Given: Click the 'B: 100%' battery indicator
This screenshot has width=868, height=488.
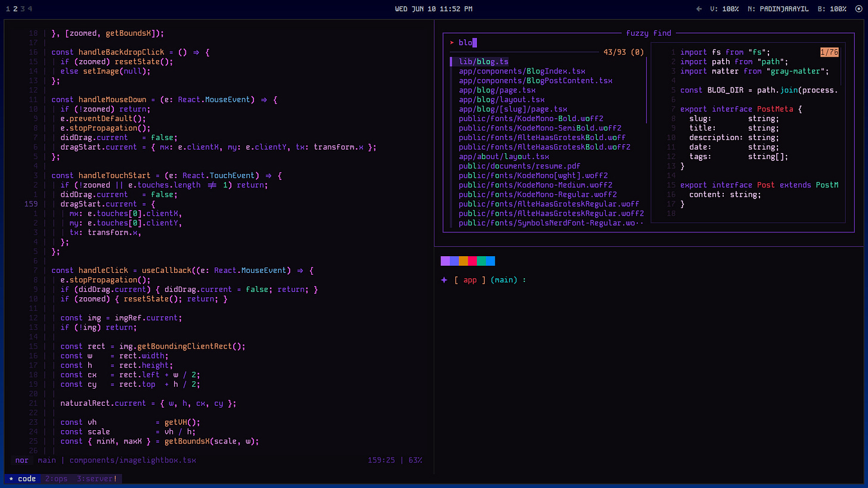Looking at the screenshot, I should pyautogui.click(x=832, y=9).
